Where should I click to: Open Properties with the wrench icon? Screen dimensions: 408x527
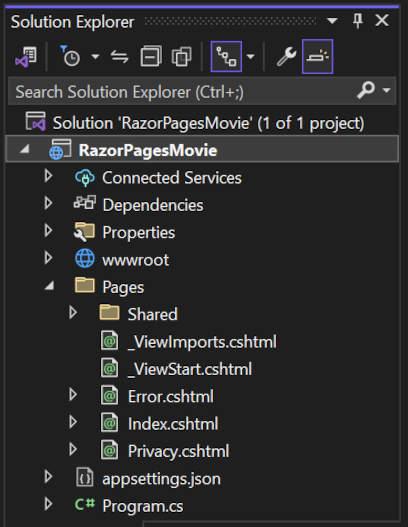click(286, 56)
